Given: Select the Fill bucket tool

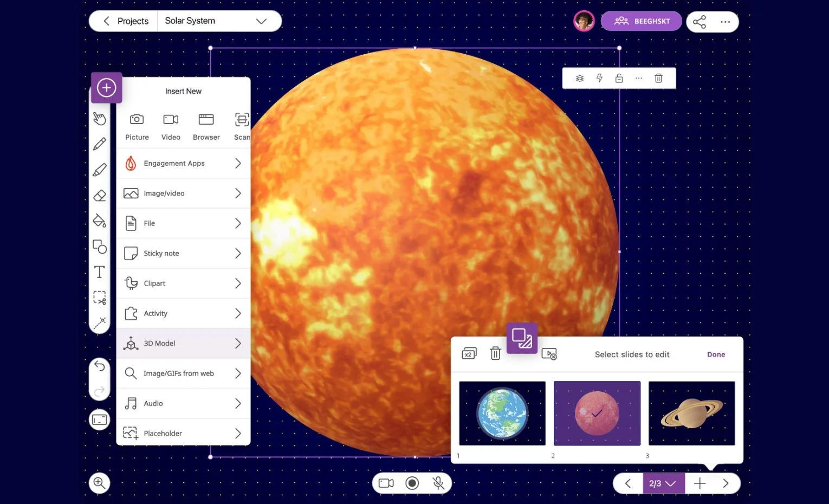Looking at the screenshot, I should (99, 221).
